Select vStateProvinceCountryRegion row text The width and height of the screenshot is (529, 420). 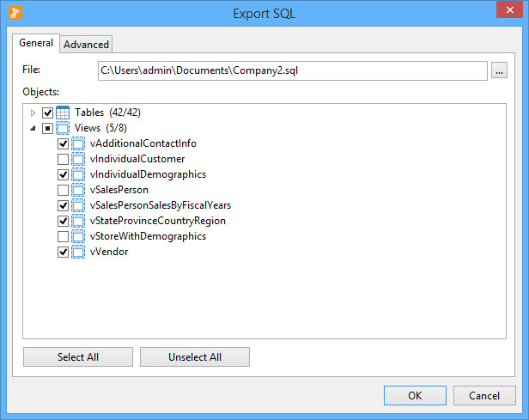point(157,221)
